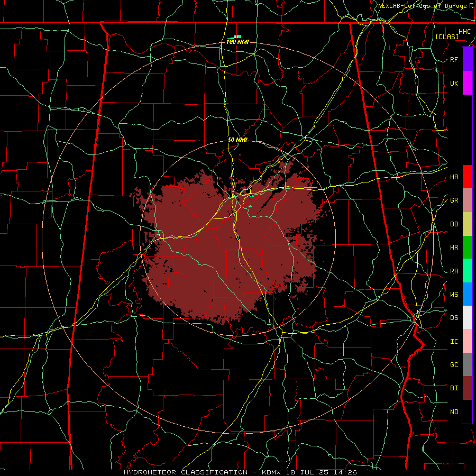Screen dimensions: 476x476
Task: Click the WS blue legend swatch
Action: point(467,294)
